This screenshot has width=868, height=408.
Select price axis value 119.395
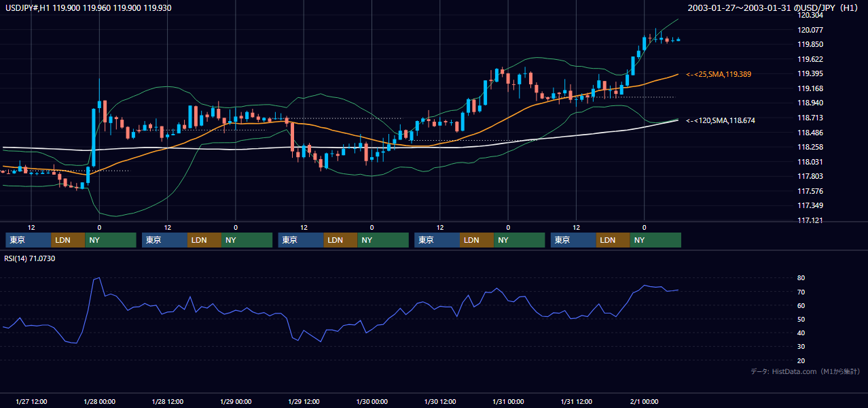tap(812, 73)
